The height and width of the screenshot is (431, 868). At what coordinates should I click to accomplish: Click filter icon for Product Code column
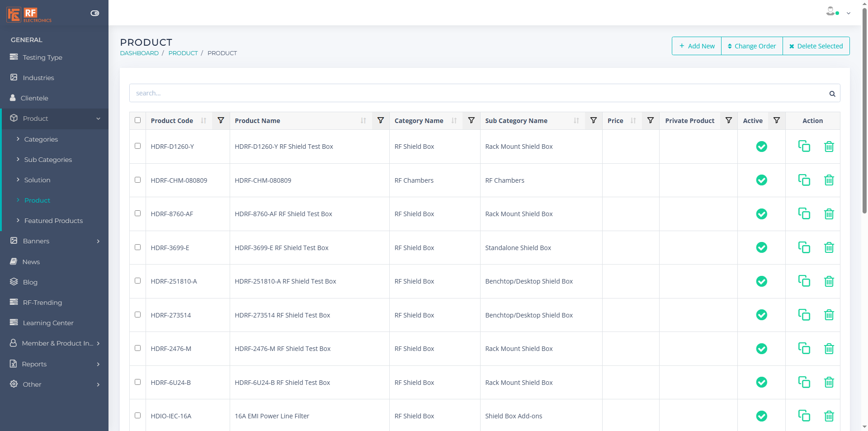(x=221, y=120)
